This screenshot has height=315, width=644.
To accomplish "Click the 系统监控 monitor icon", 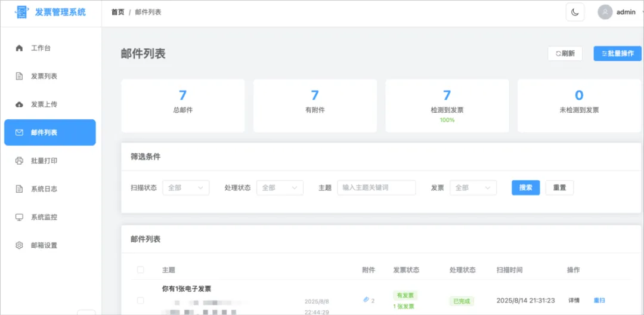I will (19, 217).
